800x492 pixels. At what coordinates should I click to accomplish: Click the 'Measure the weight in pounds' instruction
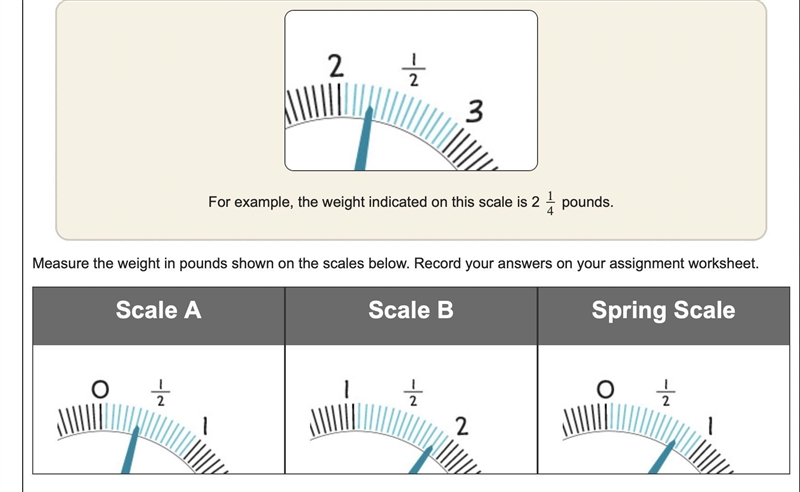[x=395, y=263]
